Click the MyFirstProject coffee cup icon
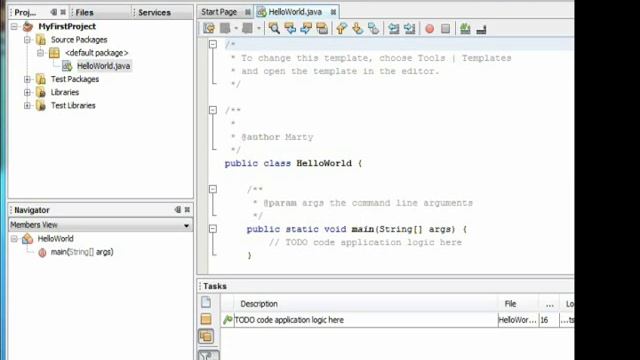The height and width of the screenshot is (360, 640). coord(28,27)
